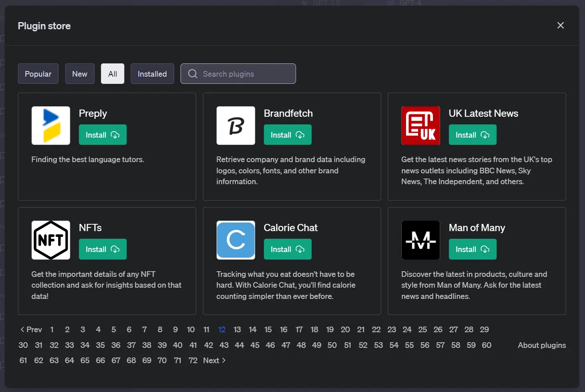Jump to page 17

tap(299, 329)
